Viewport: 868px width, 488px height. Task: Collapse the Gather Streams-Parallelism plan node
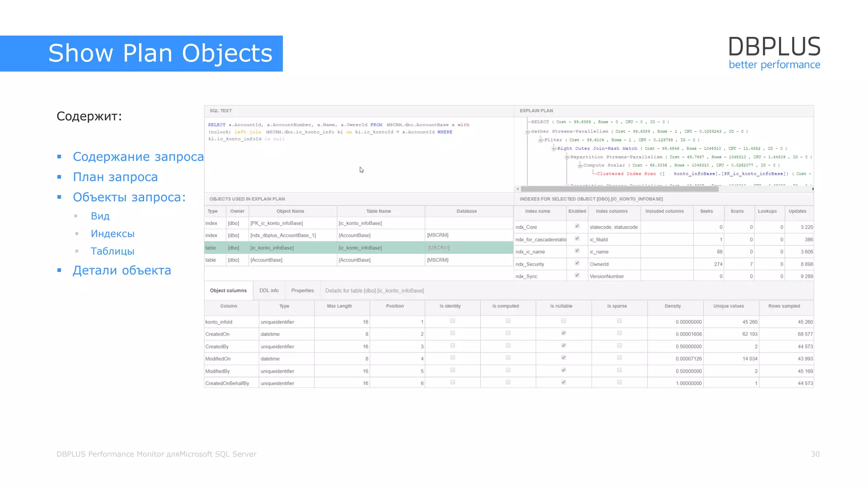pyautogui.click(x=528, y=132)
